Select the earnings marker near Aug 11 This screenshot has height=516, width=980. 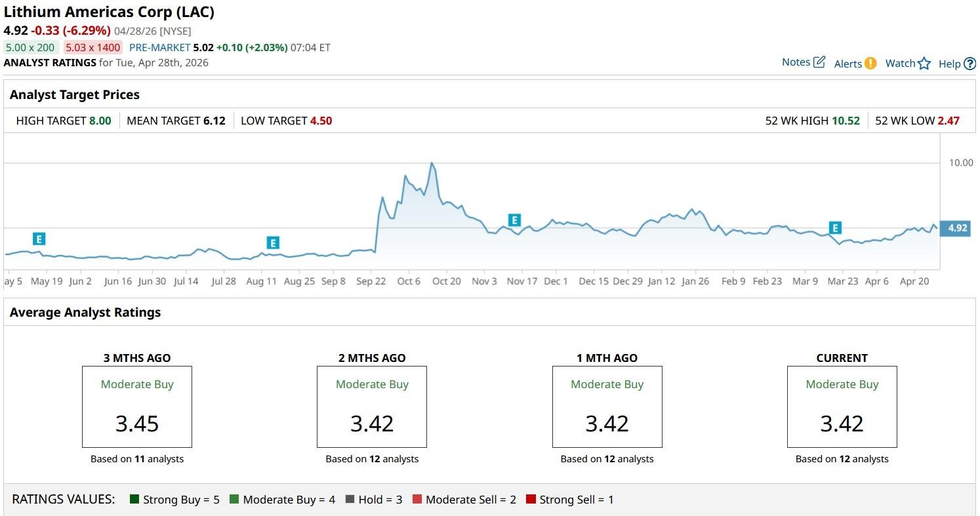pyautogui.click(x=273, y=243)
